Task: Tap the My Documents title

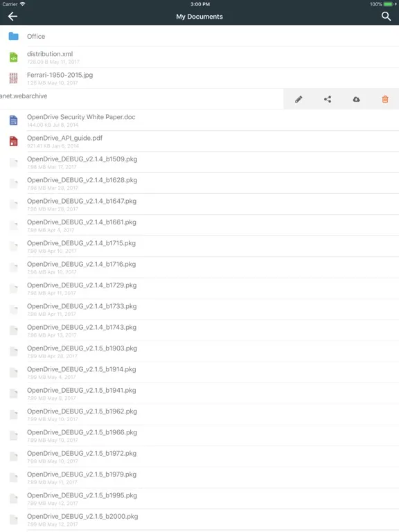Action: click(x=199, y=17)
